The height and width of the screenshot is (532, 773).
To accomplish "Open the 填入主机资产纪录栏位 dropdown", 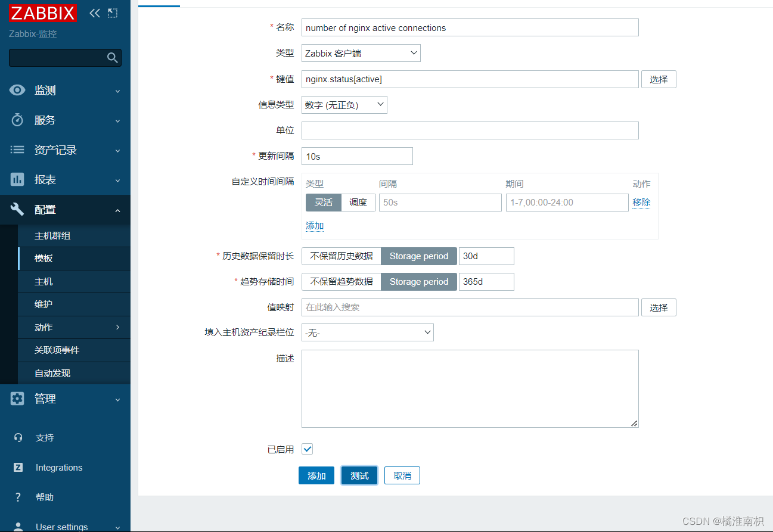I will 368,333.
